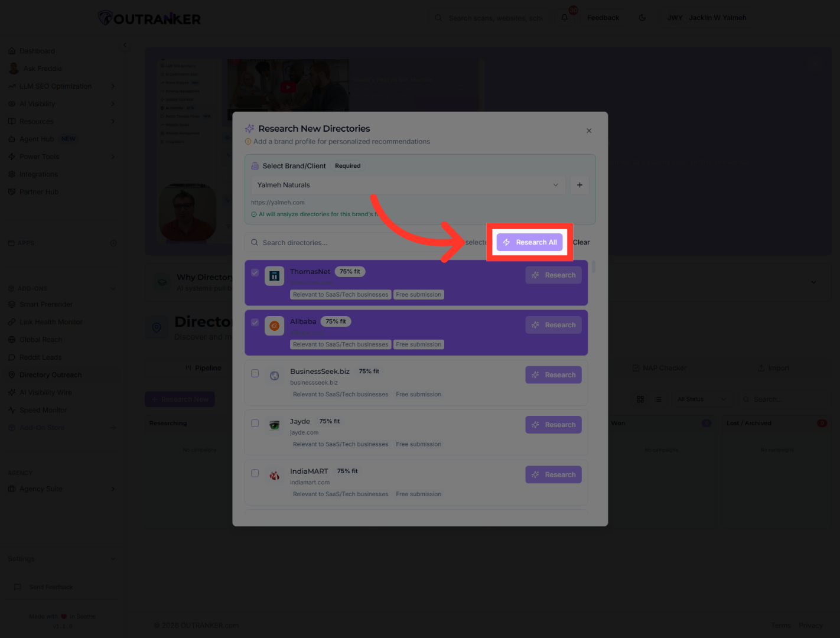
Task: Click the plus icon to add a brand
Action: coord(579,185)
